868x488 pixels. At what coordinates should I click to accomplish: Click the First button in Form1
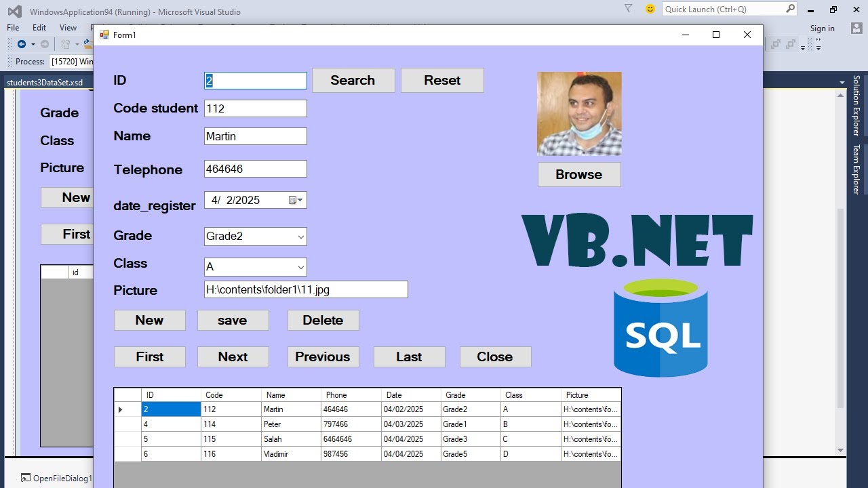coord(149,357)
